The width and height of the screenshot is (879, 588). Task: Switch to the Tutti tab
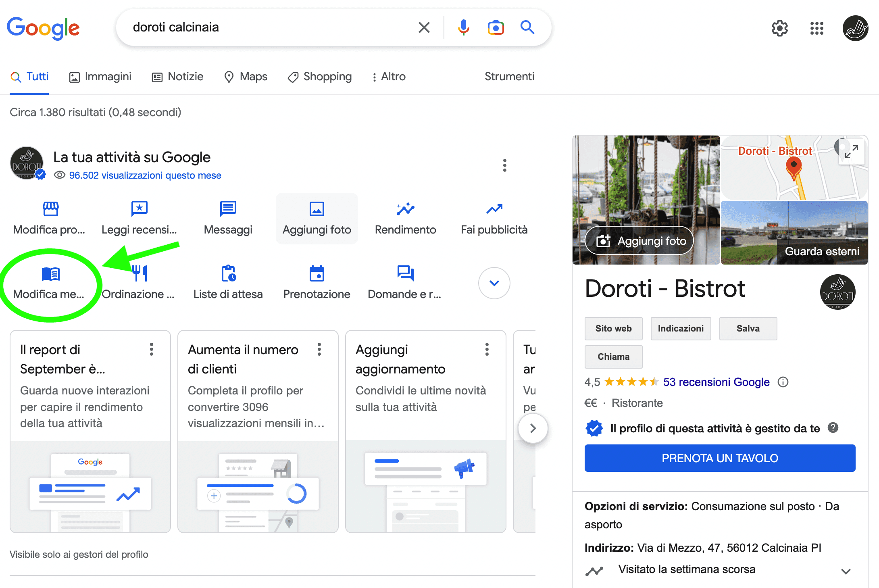pos(29,77)
